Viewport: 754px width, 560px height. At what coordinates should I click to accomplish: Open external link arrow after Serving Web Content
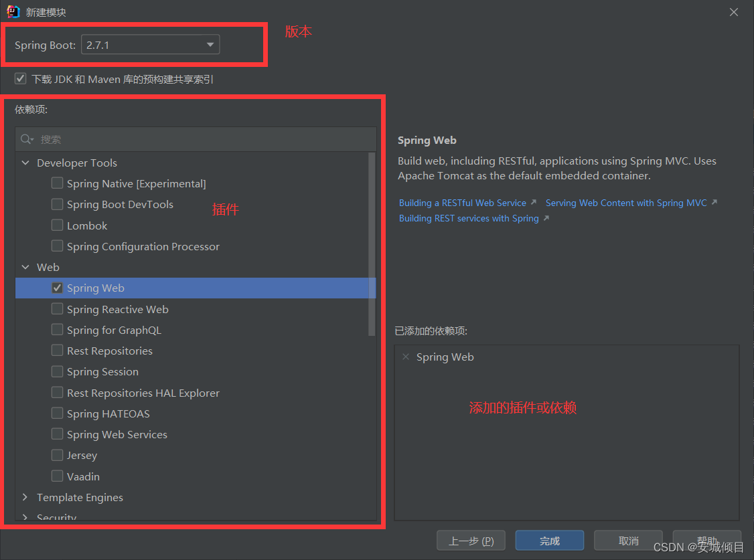tap(714, 202)
